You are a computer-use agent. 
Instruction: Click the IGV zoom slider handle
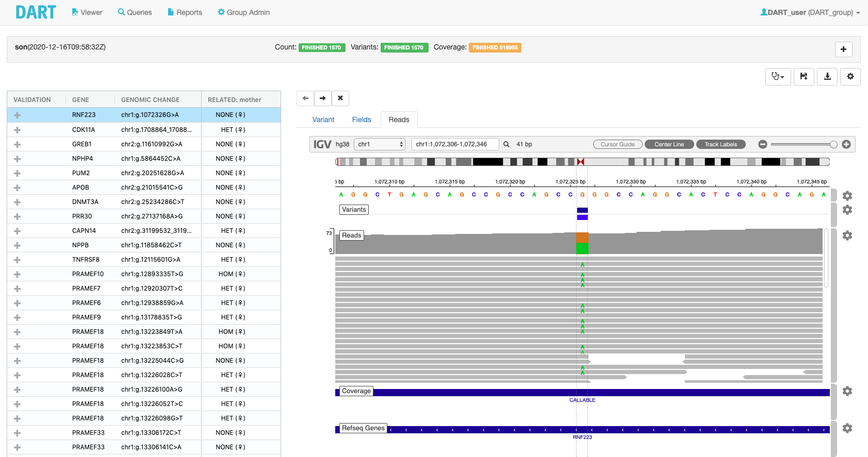[x=833, y=144]
